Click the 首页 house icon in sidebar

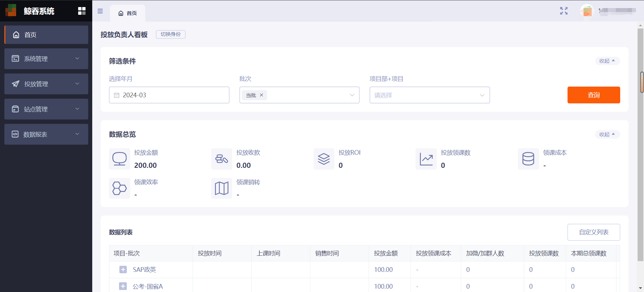coord(16,35)
